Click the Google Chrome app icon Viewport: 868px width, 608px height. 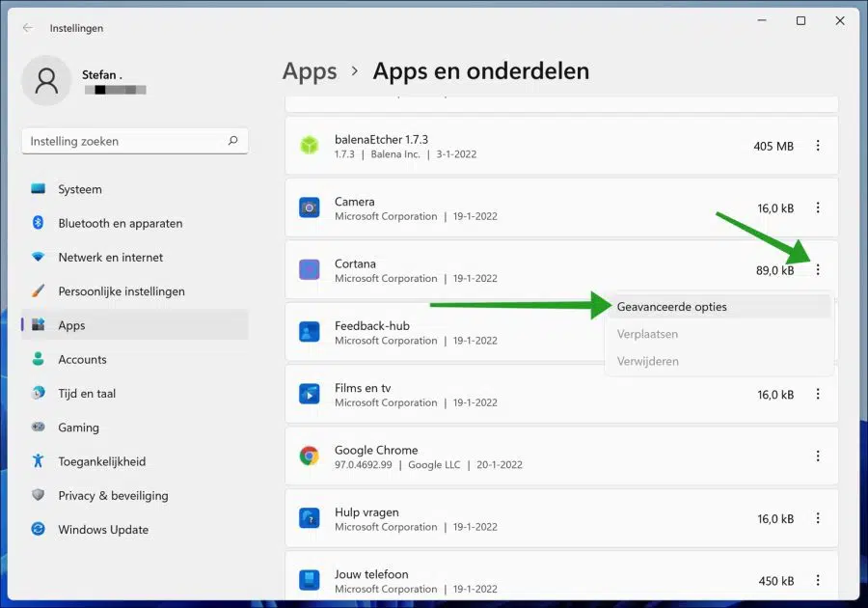coord(310,456)
